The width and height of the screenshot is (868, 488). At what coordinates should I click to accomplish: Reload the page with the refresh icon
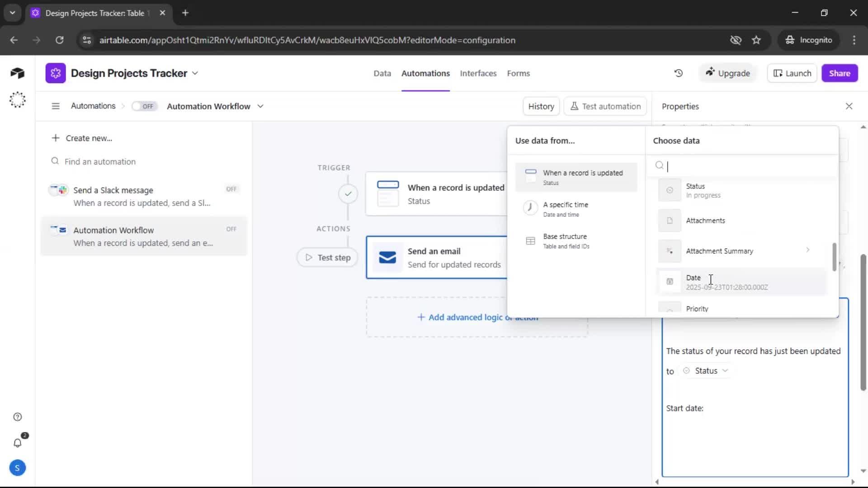click(59, 40)
